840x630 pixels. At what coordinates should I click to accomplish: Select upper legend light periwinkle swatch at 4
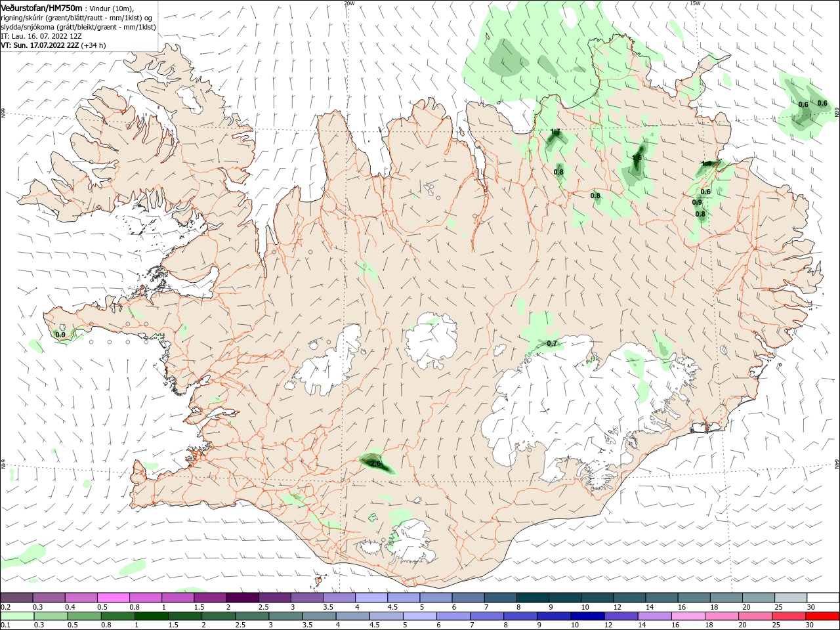[x=371, y=598]
